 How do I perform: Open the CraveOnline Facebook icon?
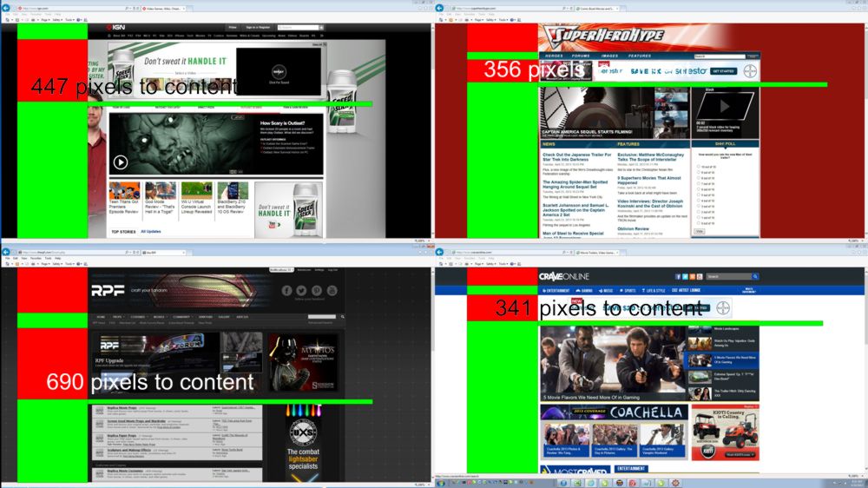click(678, 276)
